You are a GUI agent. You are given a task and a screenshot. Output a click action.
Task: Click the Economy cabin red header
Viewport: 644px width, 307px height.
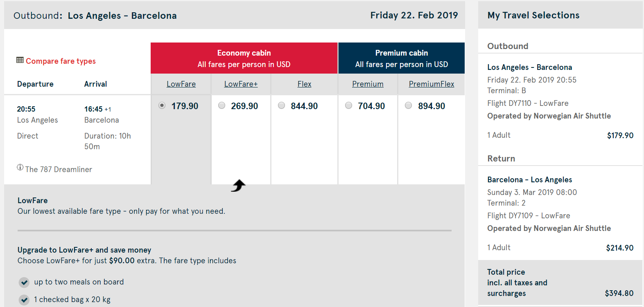[244, 58]
